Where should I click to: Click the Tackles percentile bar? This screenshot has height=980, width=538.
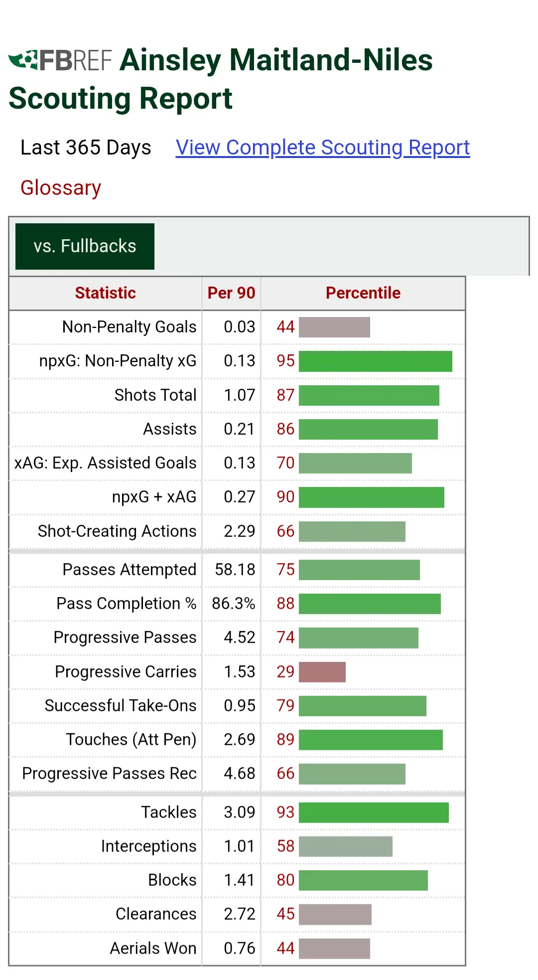click(374, 813)
